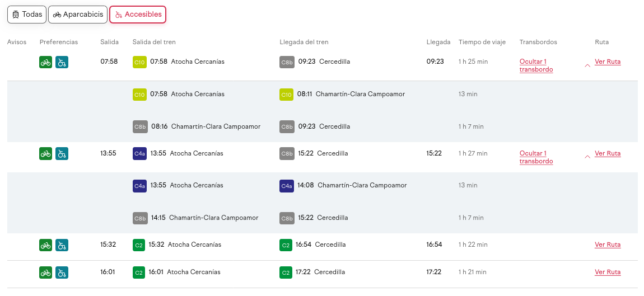644x296 pixels.
Task: Open Ver Ruta for the 15:32 departure
Action: click(x=608, y=245)
